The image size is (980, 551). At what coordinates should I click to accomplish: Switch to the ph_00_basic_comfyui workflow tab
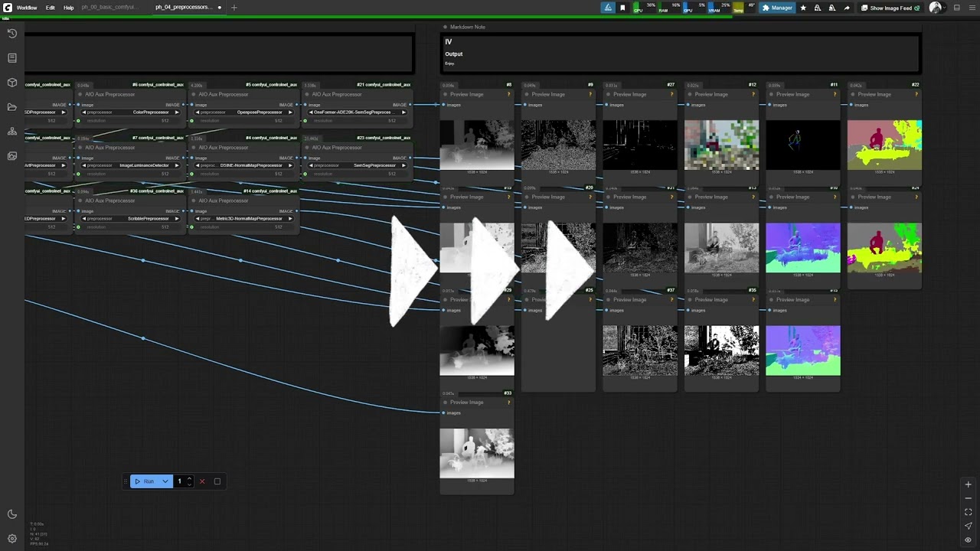point(109,8)
